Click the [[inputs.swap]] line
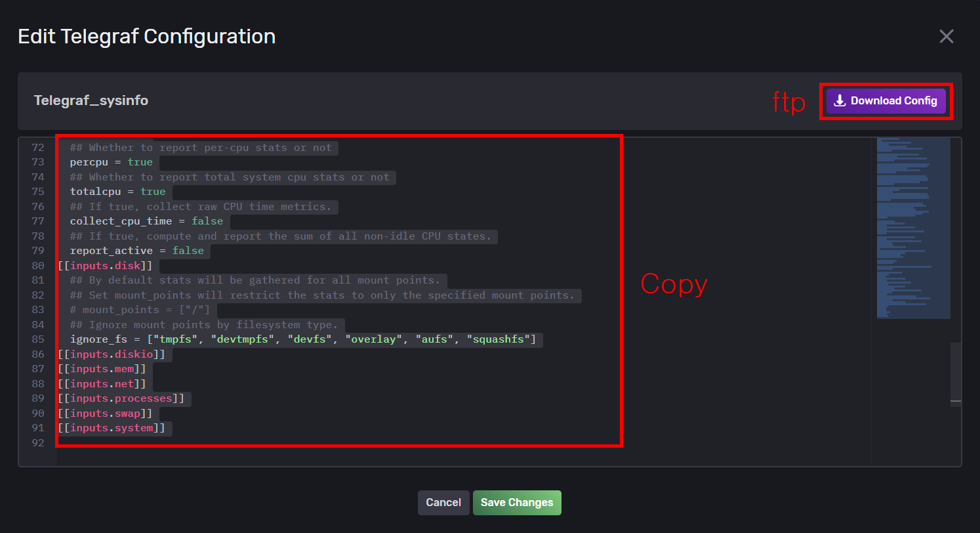The height and width of the screenshot is (533, 980). pos(105,414)
